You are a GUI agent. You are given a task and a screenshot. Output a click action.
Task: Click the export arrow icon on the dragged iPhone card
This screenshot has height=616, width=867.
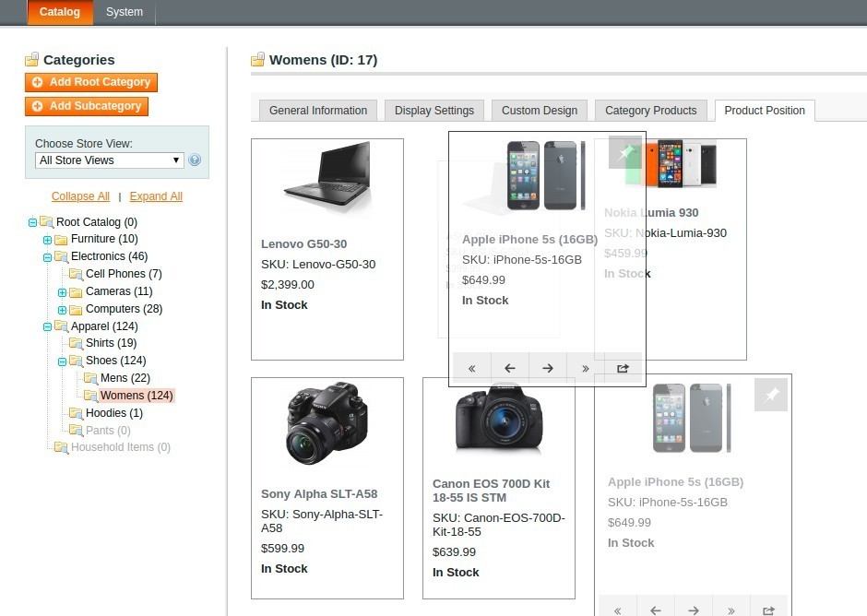click(623, 368)
